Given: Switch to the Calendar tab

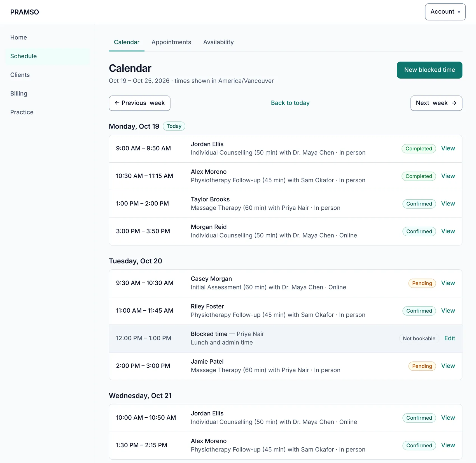Looking at the screenshot, I should [x=127, y=42].
